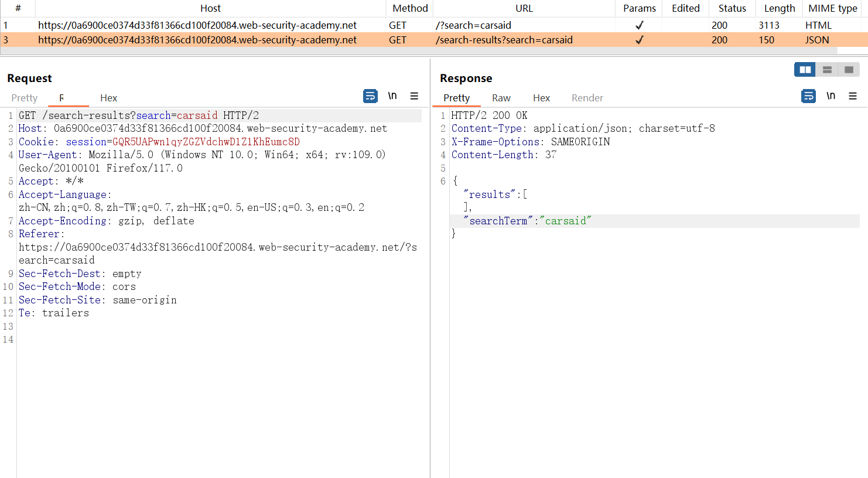This screenshot has height=478, width=868.
Task: Switch to Raw tab in Response panel
Action: tap(501, 98)
